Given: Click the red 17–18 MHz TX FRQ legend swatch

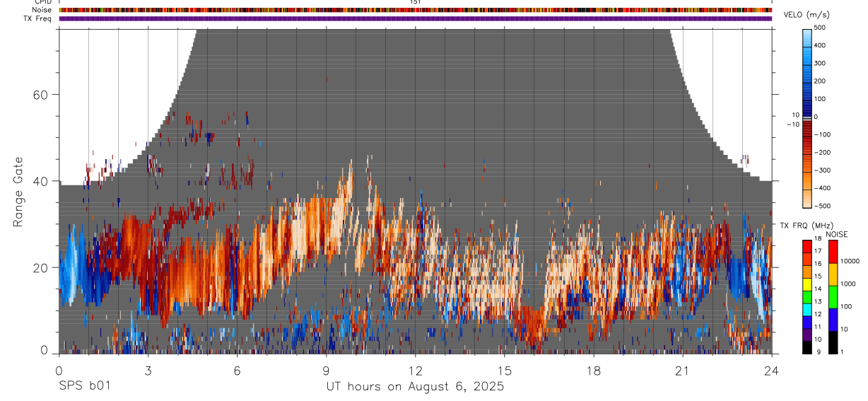Looking at the screenshot, I should tap(807, 246).
